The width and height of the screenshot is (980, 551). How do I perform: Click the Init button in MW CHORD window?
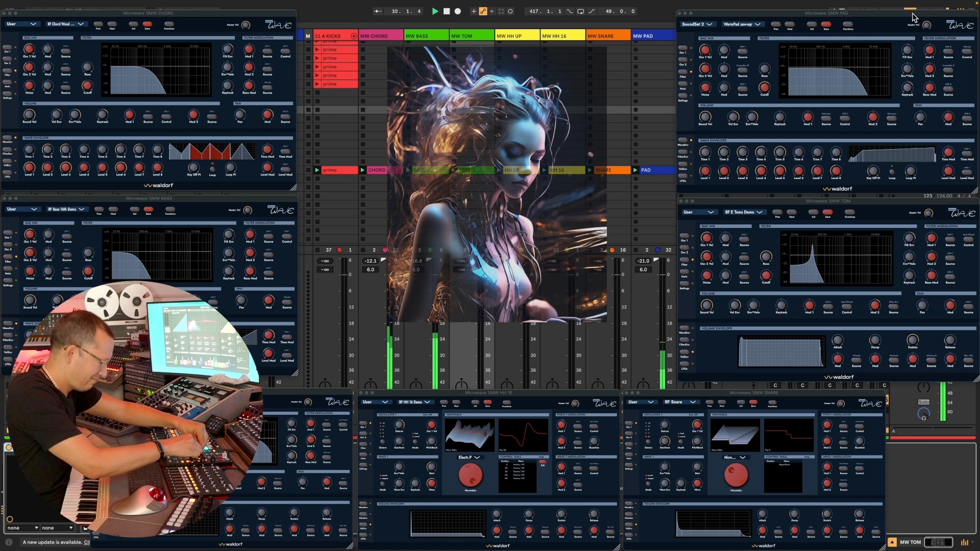pos(133,25)
